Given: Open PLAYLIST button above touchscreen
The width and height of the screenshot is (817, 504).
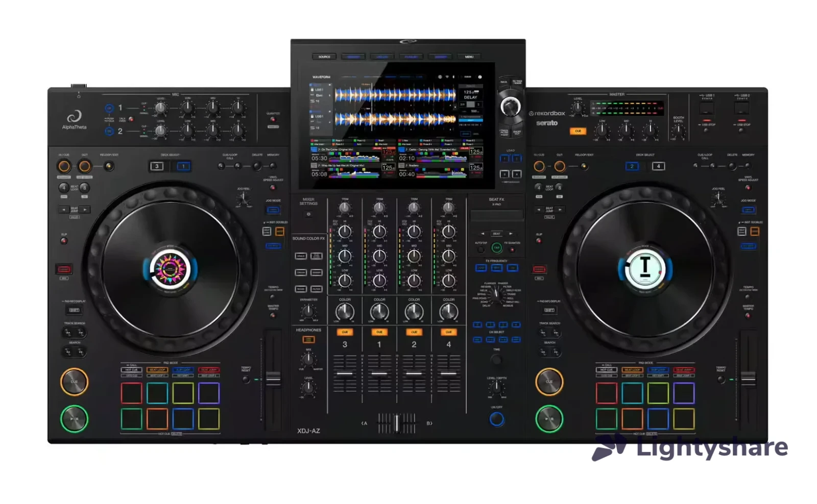Looking at the screenshot, I should pos(412,57).
